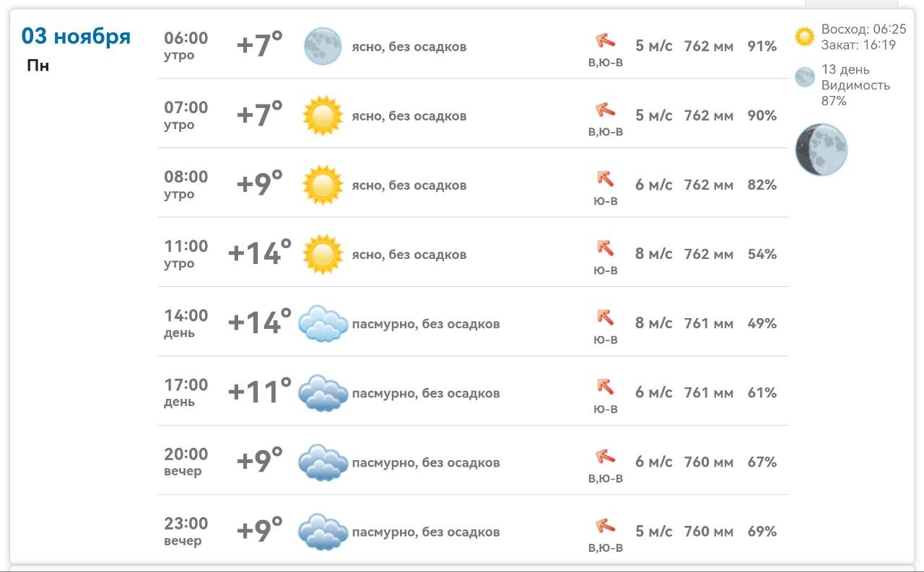The width and height of the screenshot is (924, 572).
Task: Click the Пн weekday label
Action: click(x=38, y=66)
